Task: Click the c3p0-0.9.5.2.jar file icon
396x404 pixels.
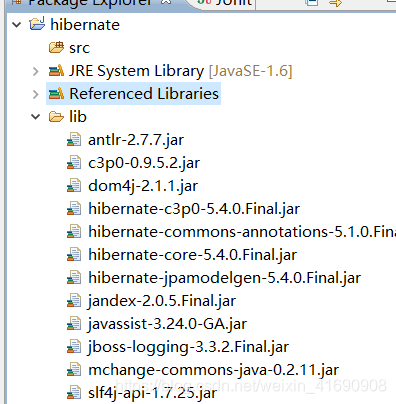Action: (74, 163)
